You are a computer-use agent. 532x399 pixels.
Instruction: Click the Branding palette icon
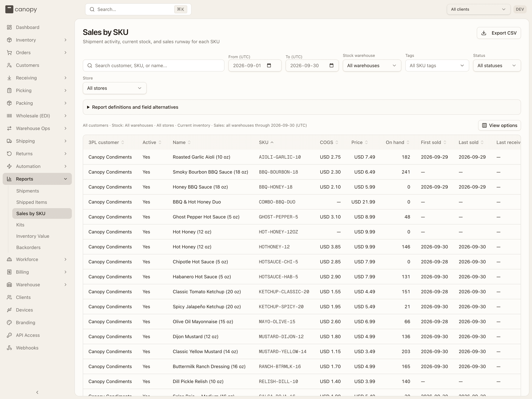point(9,323)
